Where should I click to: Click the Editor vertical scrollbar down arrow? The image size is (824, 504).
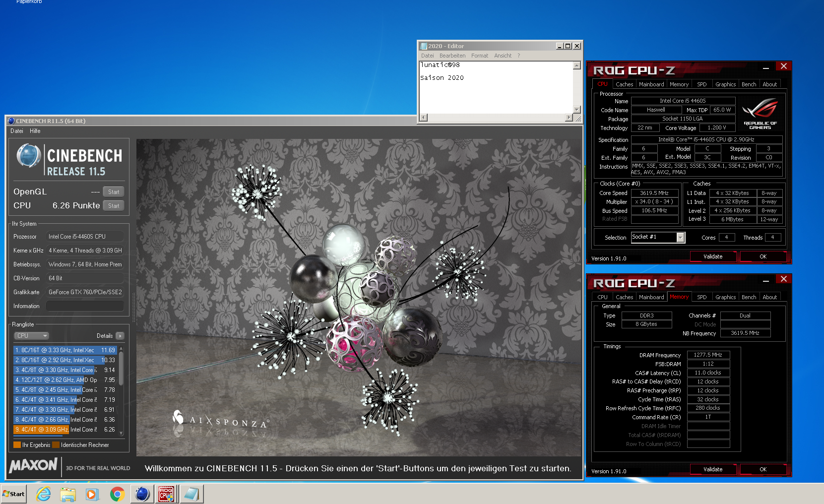[x=577, y=110]
